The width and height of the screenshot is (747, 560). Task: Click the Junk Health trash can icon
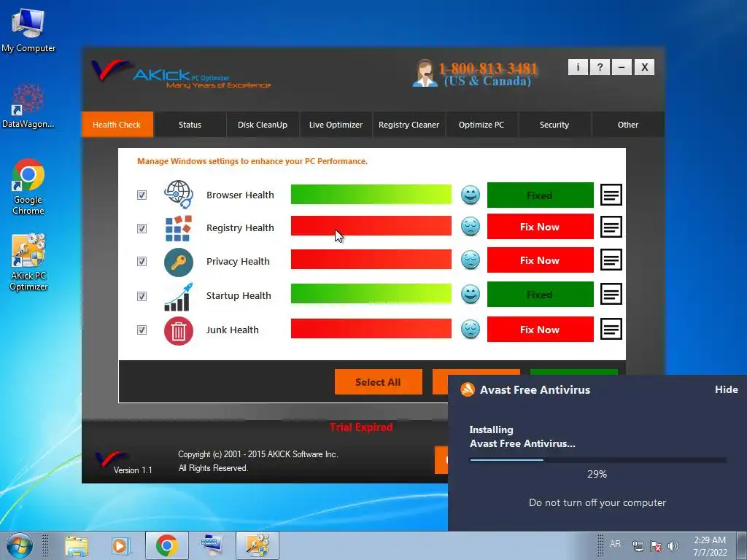[x=179, y=330]
